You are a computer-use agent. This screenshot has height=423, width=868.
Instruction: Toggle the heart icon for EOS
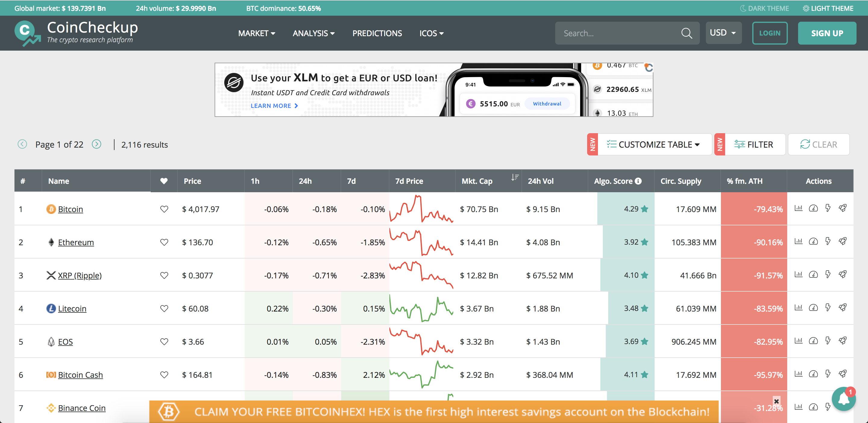(164, 341)
